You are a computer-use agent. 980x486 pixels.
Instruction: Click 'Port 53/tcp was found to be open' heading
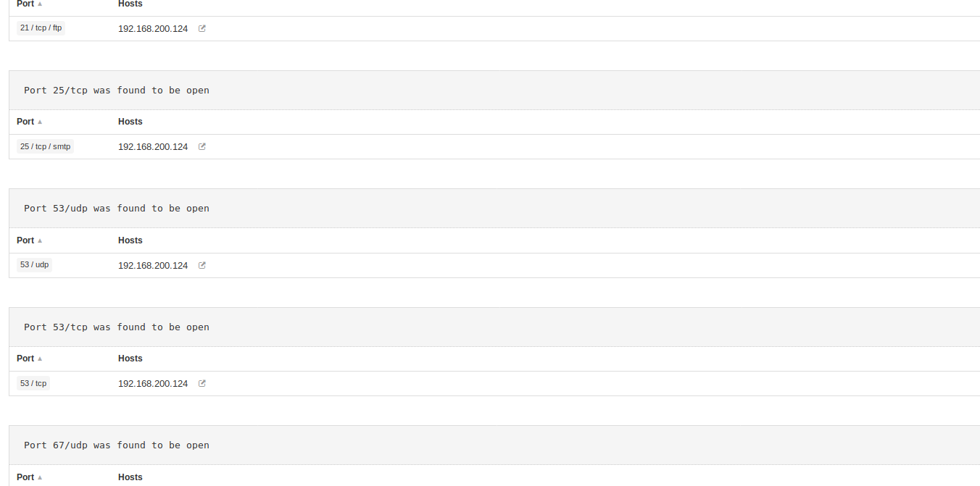pos(117,327)
